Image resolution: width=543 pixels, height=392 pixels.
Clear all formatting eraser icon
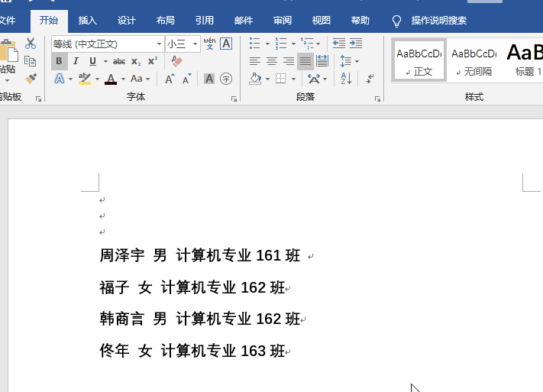[176, 61]
